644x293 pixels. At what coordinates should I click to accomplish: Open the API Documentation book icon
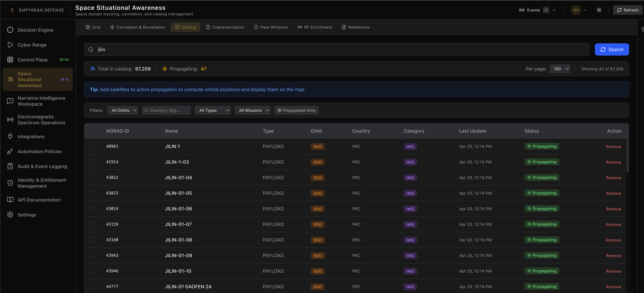coord(10,200)
